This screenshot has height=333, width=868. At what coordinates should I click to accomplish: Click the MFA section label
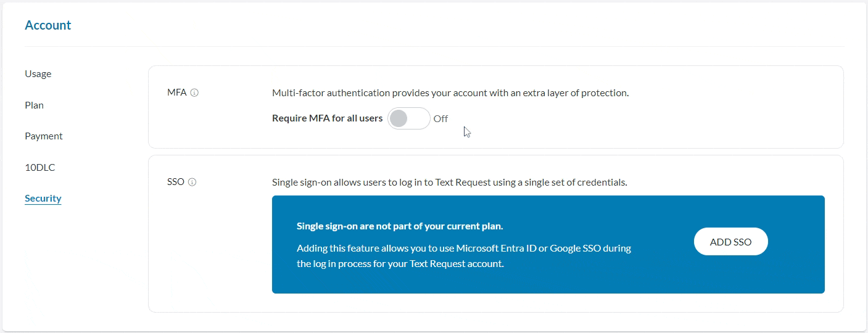point(176,93)
